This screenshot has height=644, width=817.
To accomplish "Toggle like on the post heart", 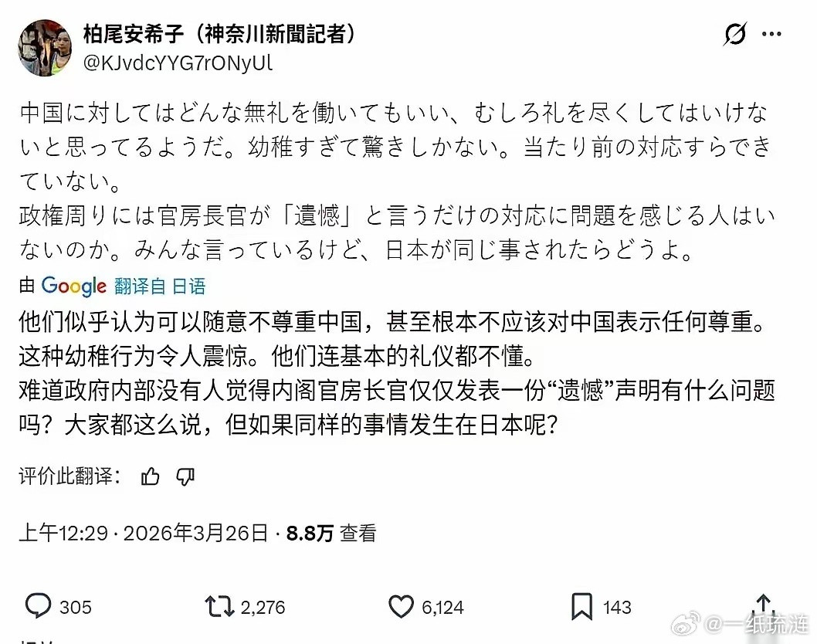I will [400, 607].
